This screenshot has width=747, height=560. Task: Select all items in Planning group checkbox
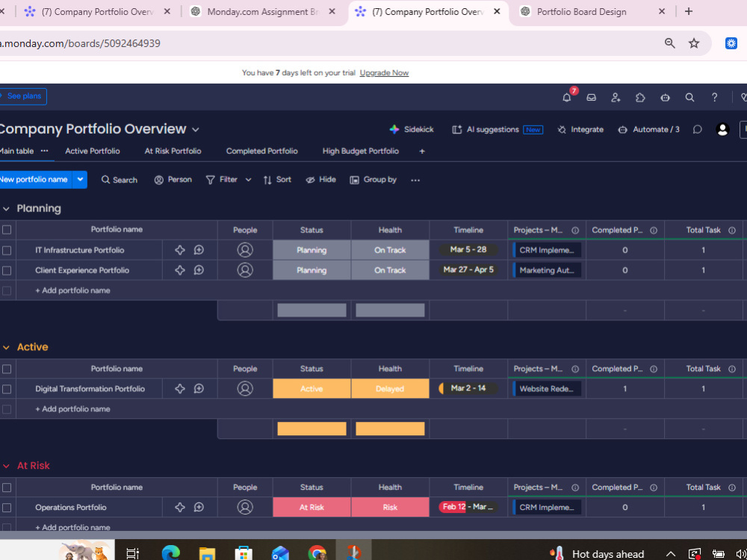tap(7, 230)
